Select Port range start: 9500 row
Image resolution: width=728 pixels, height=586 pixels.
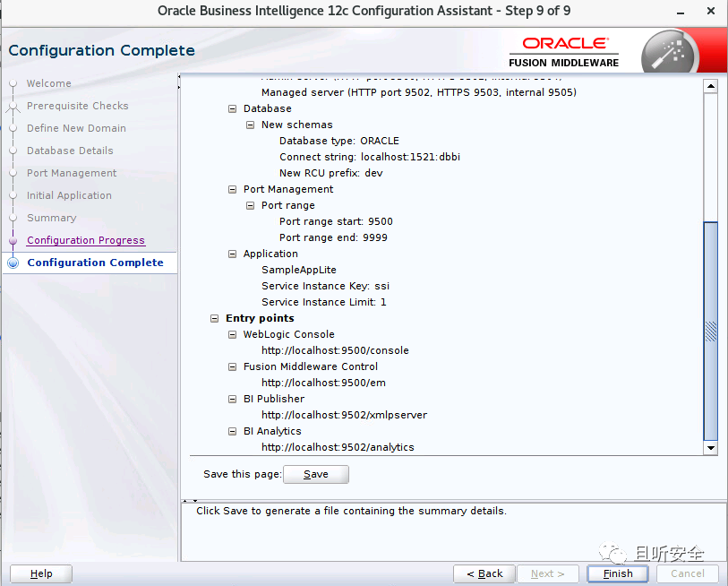(336, 221)
